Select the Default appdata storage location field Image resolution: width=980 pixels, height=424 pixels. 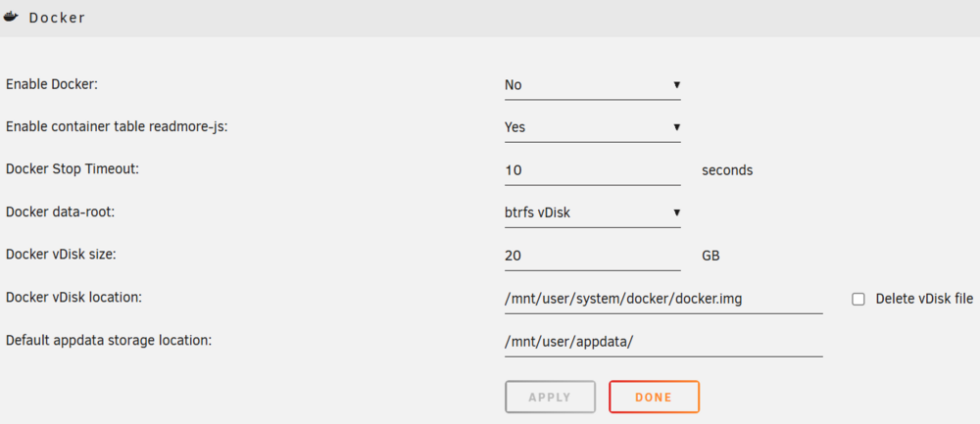[x=663, y=342]
